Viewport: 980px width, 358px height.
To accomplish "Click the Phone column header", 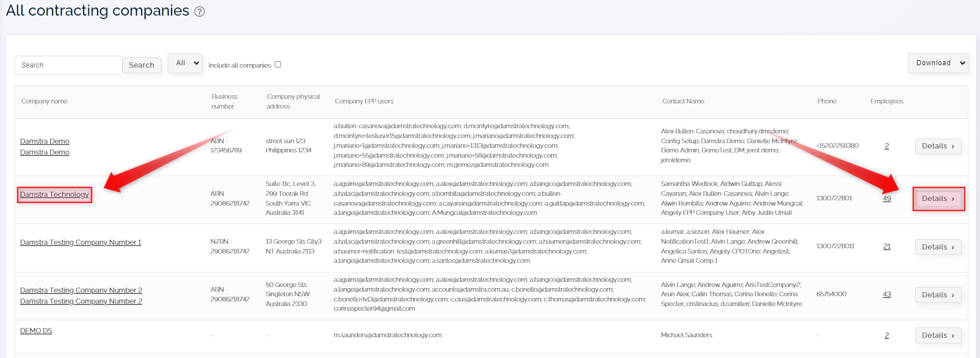I will coord(827,101).
